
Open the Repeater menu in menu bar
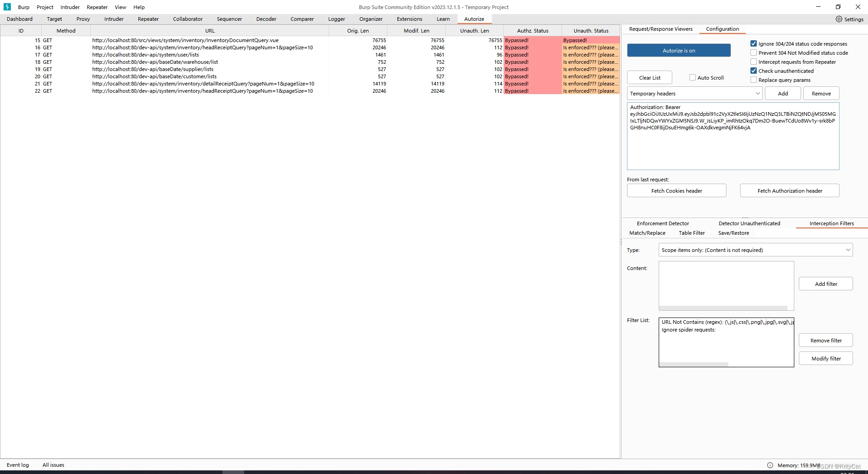(97, 7)
